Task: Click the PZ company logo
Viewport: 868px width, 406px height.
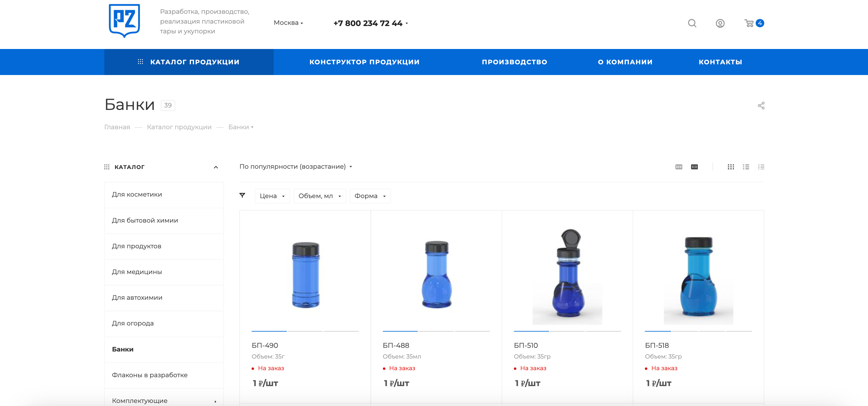Action: point(124,21)
